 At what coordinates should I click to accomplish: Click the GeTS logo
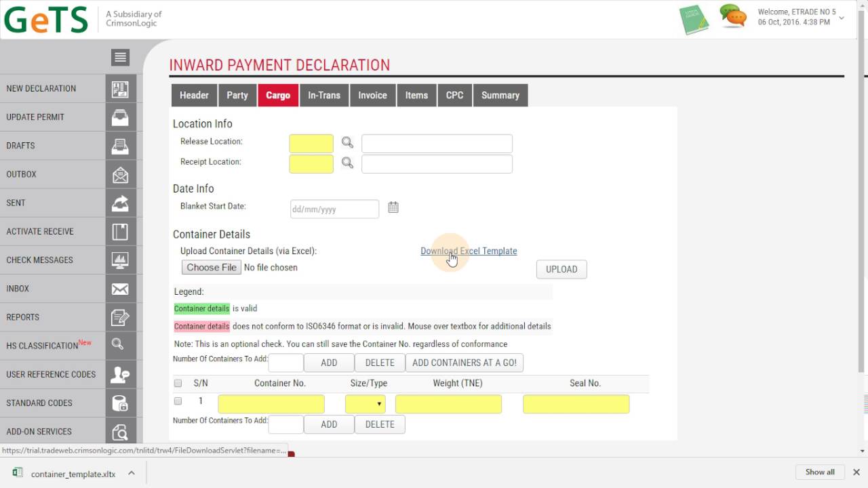[46, 18]
